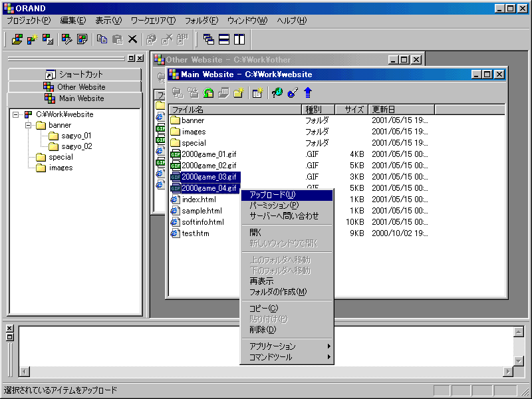Open the アプリケーション submenu arrow
Viewport: 532px width, 399px height.
(x=329, y=346)
